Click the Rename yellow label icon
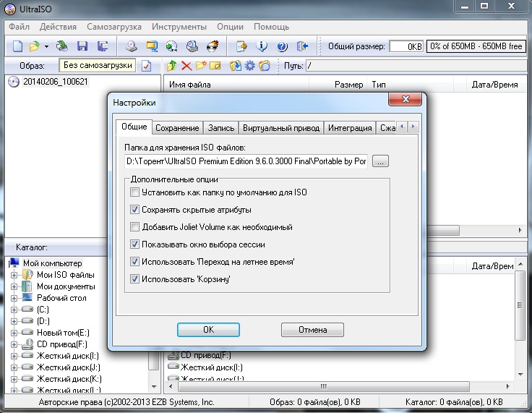 coord(215,66)
